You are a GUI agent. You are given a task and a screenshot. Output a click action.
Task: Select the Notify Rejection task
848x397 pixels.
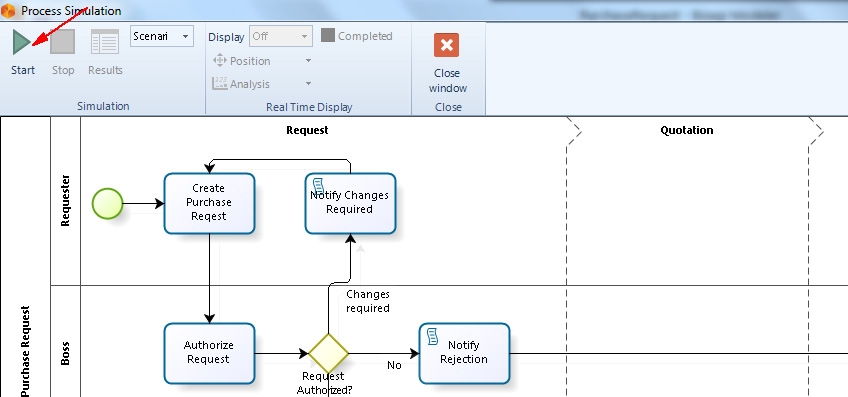464,353
